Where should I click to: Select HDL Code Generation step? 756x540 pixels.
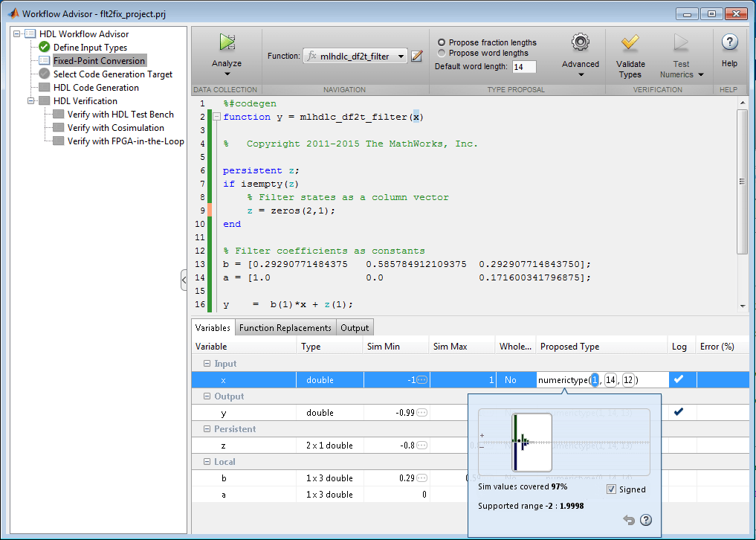96,88
